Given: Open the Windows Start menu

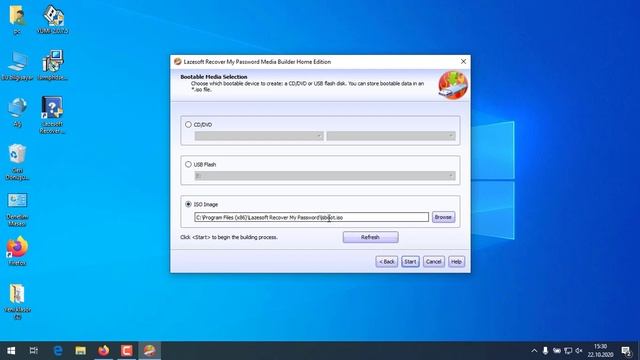Looking at the screenshot, I should [11, 351].
